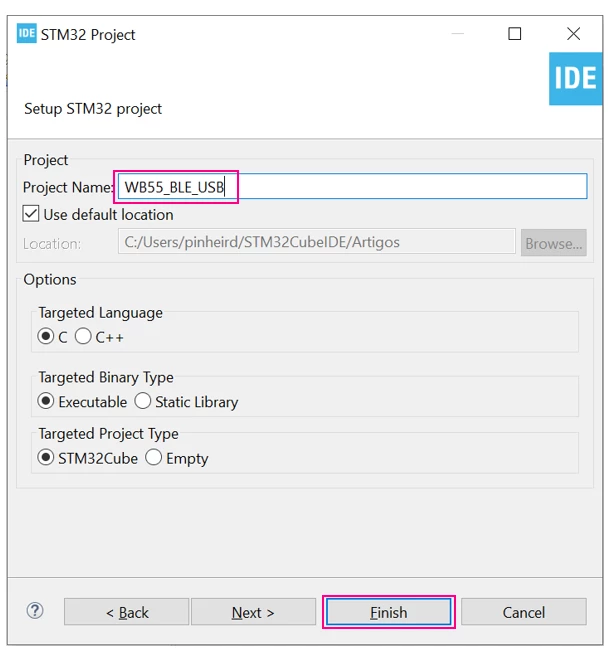Maximize the STM32 Project dialog window
Screen dimensions: 610x656
coord(515,33)
